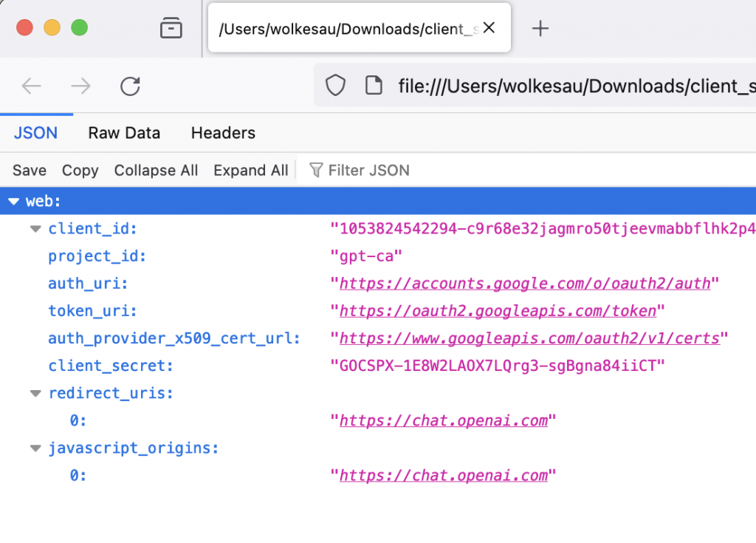The height and width of the screenshot is (543, 756).
Task: Go forward with the forward arrow
Action: point(80,86)
